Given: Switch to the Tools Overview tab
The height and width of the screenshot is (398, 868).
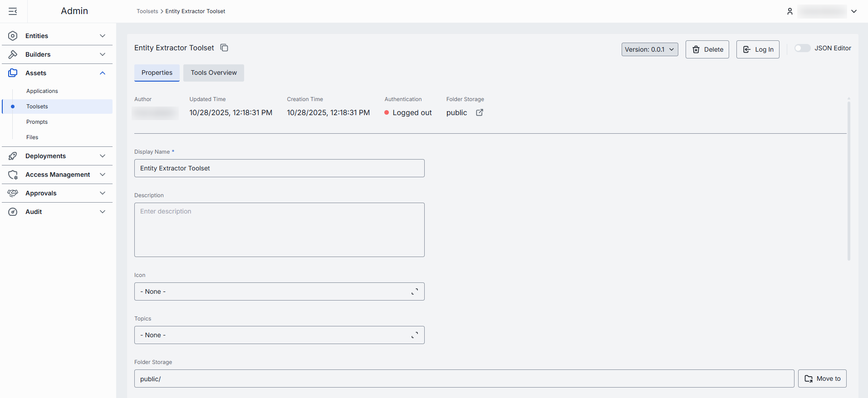Looking at the screenshot, I should (x=213, y=73).
